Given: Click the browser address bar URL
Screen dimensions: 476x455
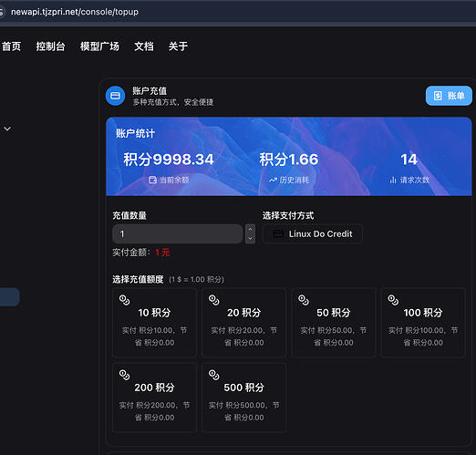Looking at the screenshot, I should (75, 12).
